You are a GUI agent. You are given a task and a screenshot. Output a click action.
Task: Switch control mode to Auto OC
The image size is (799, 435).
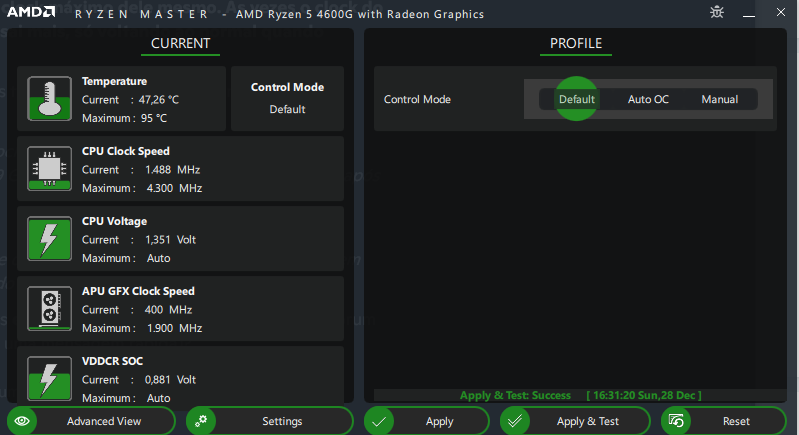point(648,99)
